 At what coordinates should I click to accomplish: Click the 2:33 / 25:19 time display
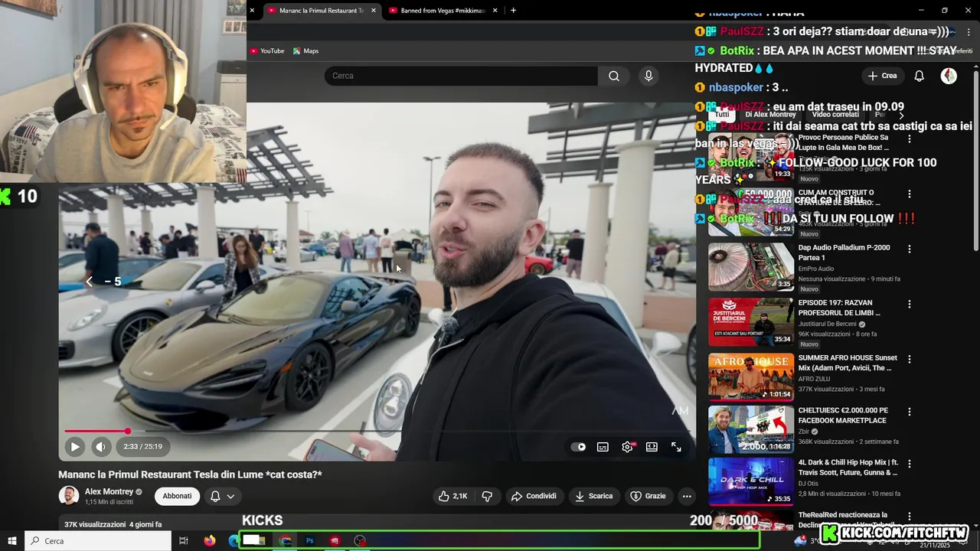coord(142,447)
